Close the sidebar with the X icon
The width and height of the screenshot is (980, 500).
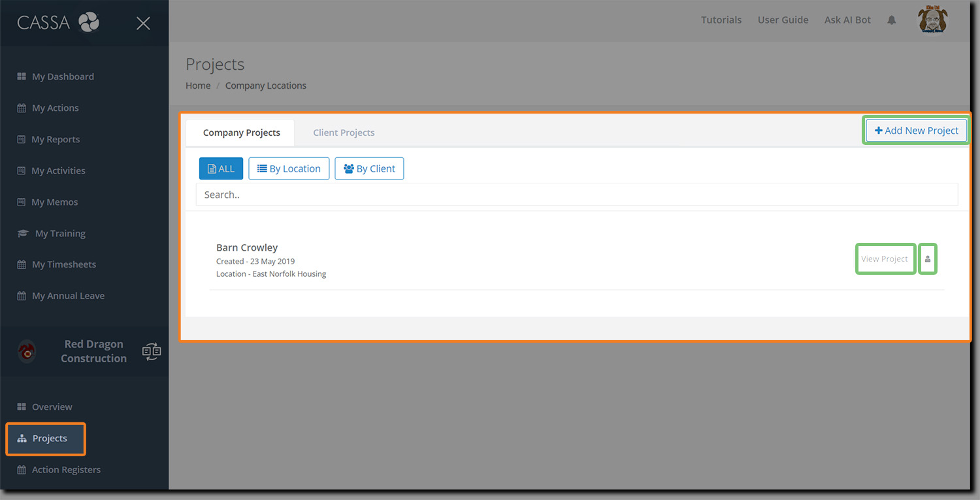click(143, 23)
